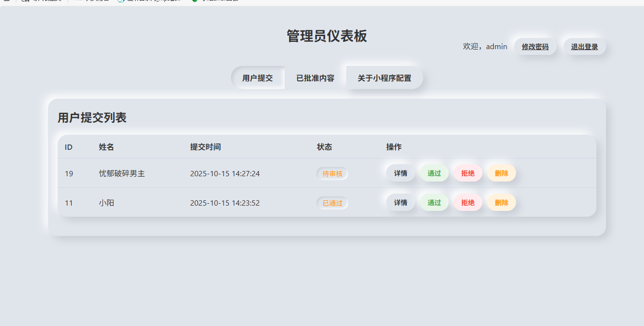Reject 忧郁破碎男主 with the 拒绝 button
The width and height of the screenshot is (644, 326).
(467, 173)
